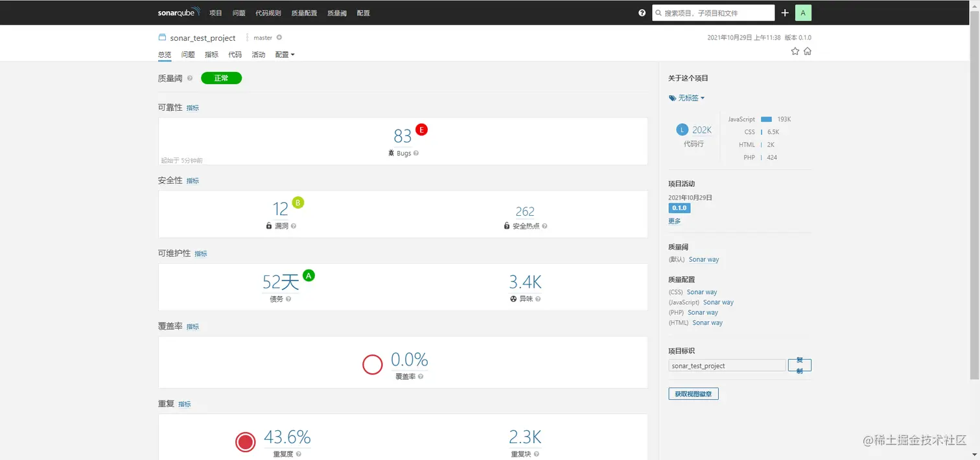Open the 0.0% coverage link
This screenshot has width=980, height=460.
(x=410, y=360)
